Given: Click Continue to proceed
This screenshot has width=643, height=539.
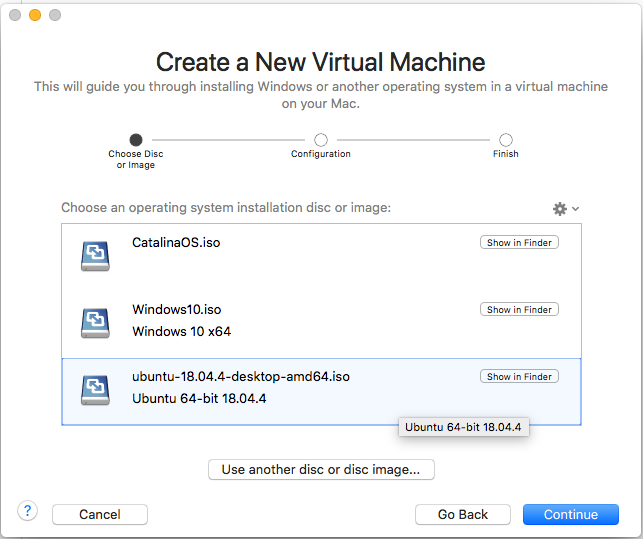Looking at the screenshot, I should 570,514.
